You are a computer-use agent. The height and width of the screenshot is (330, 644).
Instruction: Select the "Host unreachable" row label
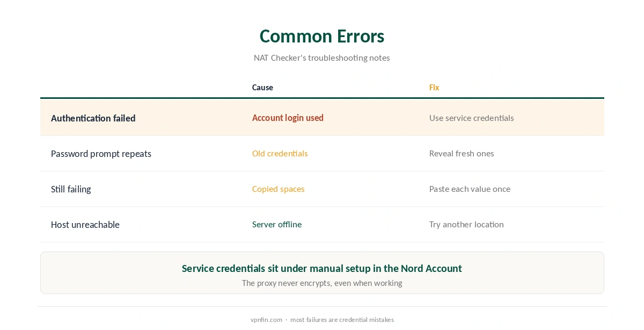click(x=85, y=225)
